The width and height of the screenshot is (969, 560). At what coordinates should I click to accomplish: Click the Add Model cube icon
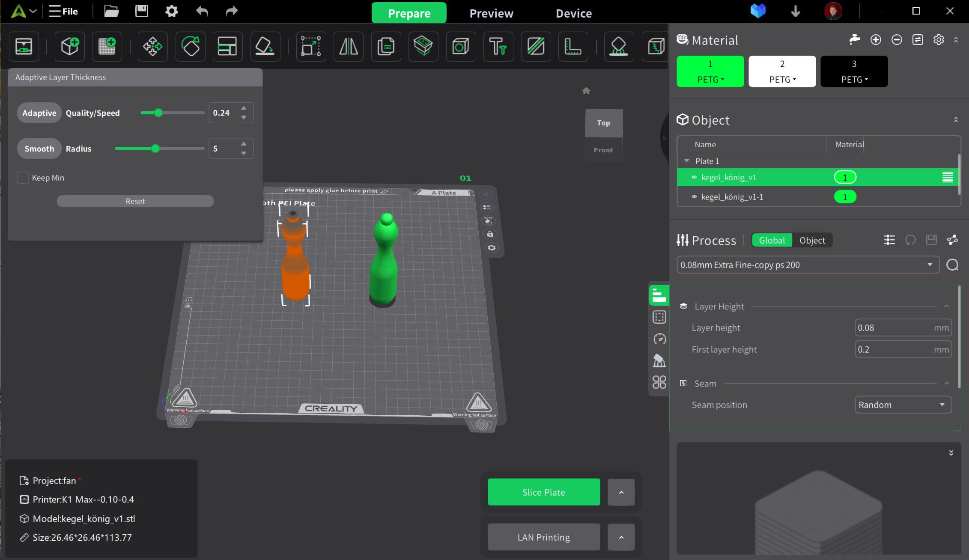[70, 46]
